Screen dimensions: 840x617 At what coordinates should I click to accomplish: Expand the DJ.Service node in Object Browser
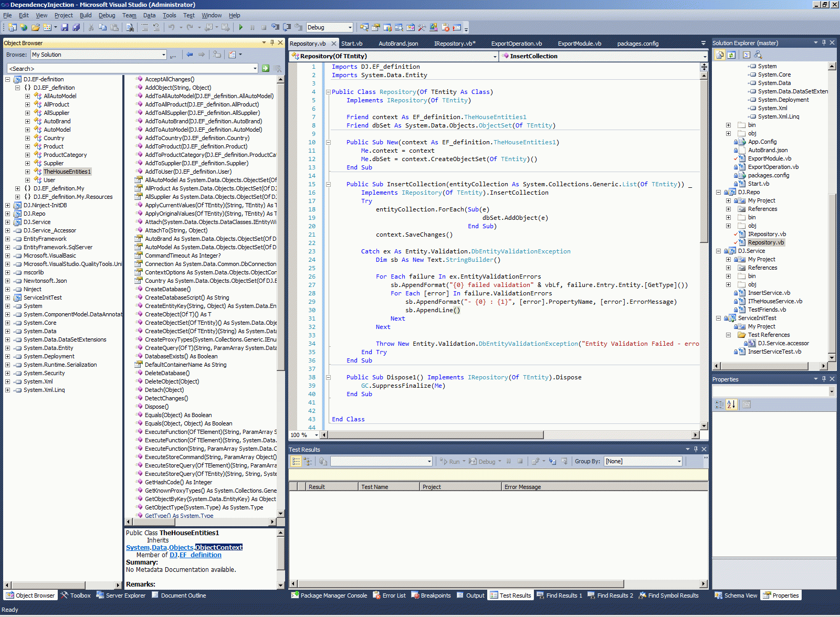[8, 222]
